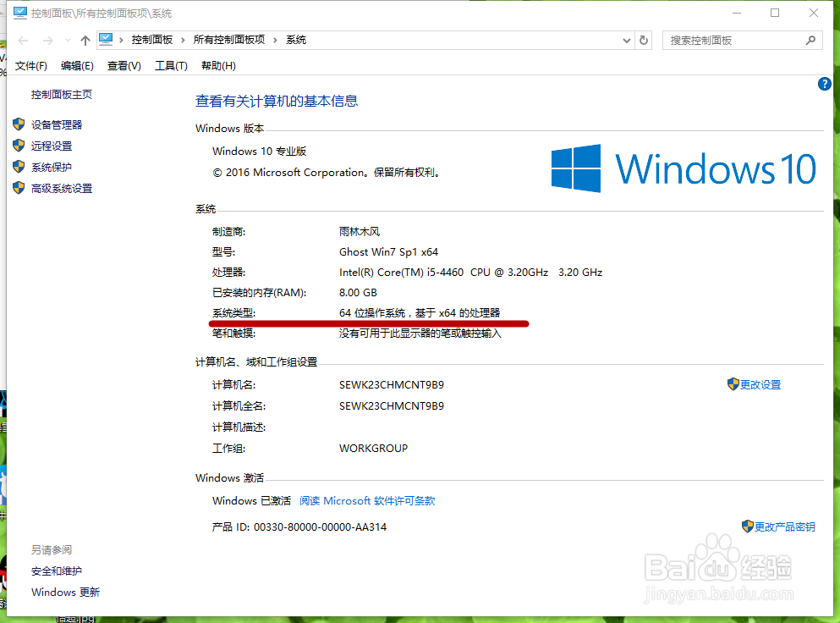Image resolution: width=840 pixels, height=623 pixels.
Task: Click the blue help question mark icon
Action: coord(825,84)
